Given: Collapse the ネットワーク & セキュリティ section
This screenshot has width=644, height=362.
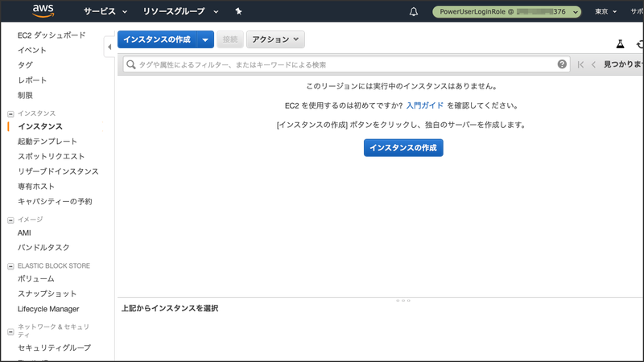Looking at the screenshot, I should [10, 331].
